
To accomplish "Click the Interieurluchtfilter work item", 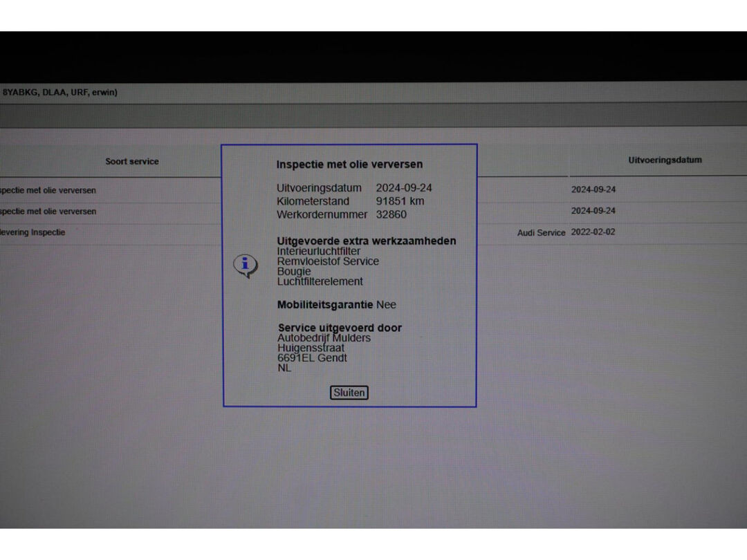I will tap(319, 251).
